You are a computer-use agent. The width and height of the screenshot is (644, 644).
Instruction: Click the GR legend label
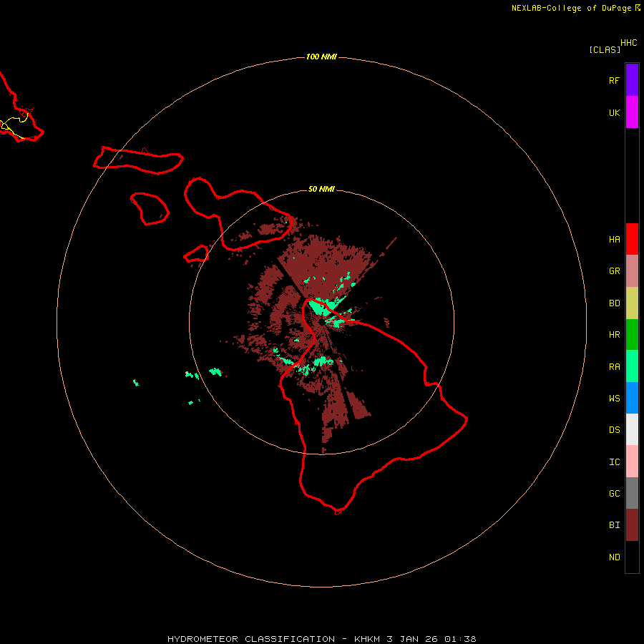(x=614, y=271)
